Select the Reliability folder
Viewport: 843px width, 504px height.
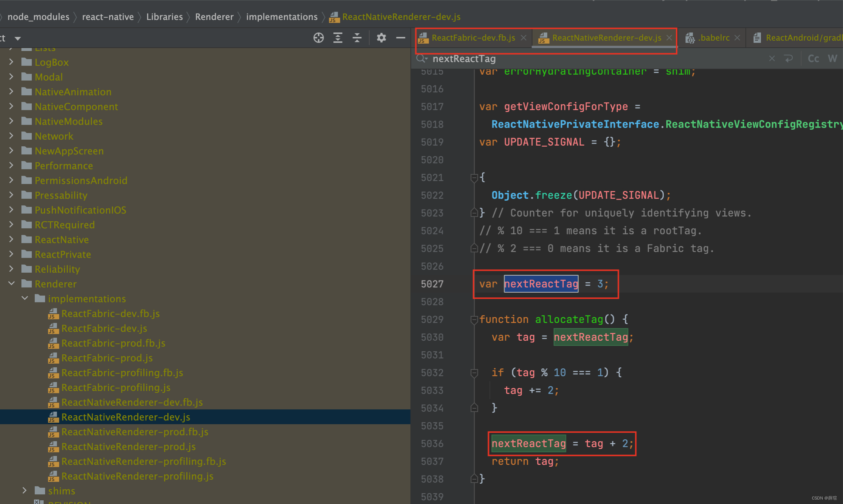[57, 269]
